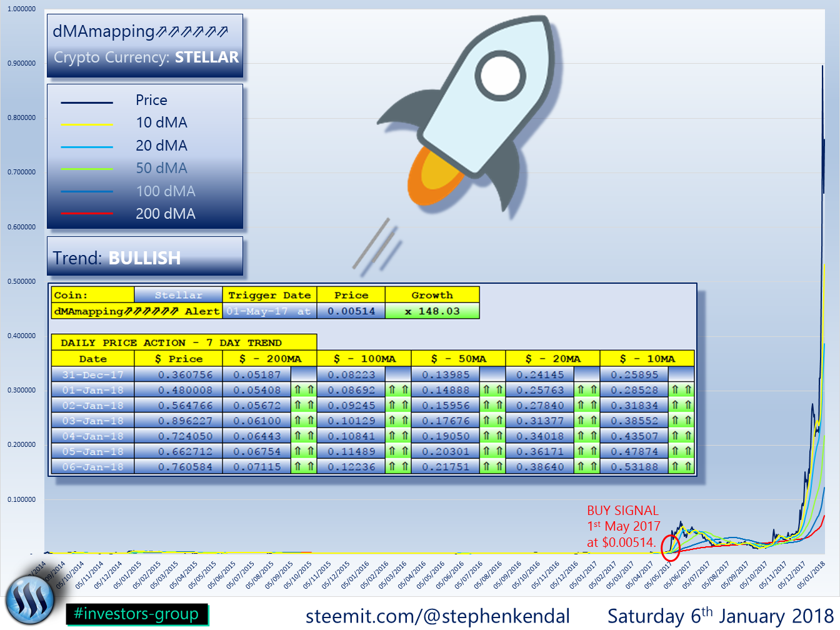This screenshot has width=840, height=630.
Task: Click green up arrows beside 0.06754
Action: pyautogui.click(x=304, y=451)
